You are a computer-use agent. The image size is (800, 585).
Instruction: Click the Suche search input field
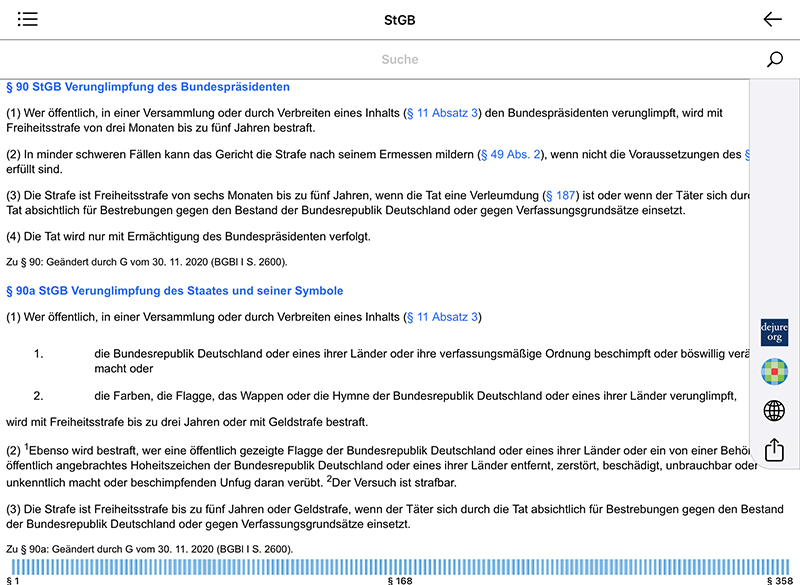click(x=400, y=59)
